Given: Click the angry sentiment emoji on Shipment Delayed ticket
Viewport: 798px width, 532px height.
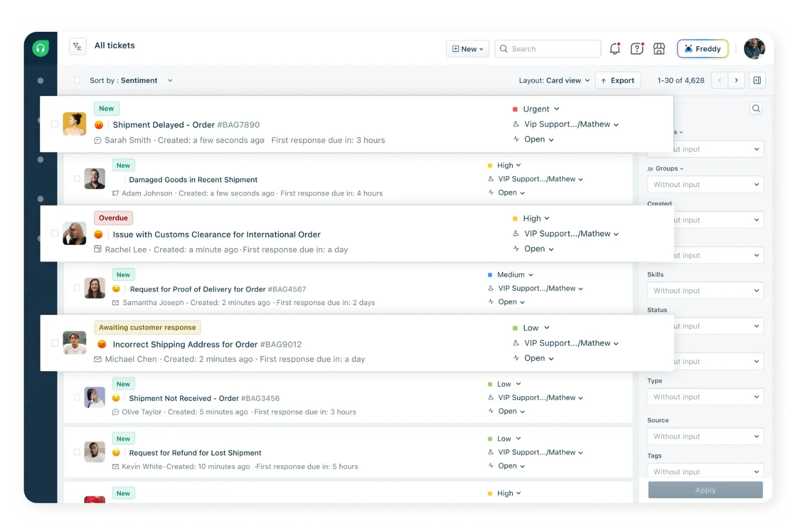Looking at the screenshot, I should click(99, 125).
